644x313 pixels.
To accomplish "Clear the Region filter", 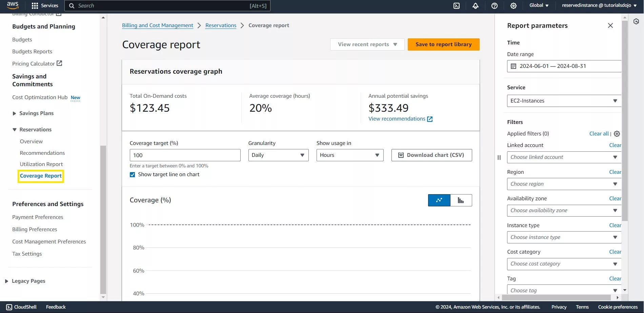I will pyautogui.click(x=615, y=172).
